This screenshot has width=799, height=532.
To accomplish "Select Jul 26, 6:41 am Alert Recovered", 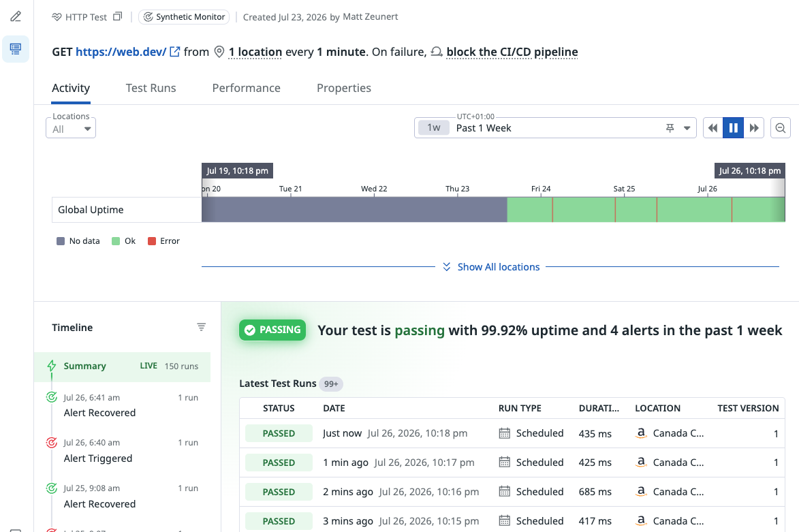I will [x=123, y=405].
